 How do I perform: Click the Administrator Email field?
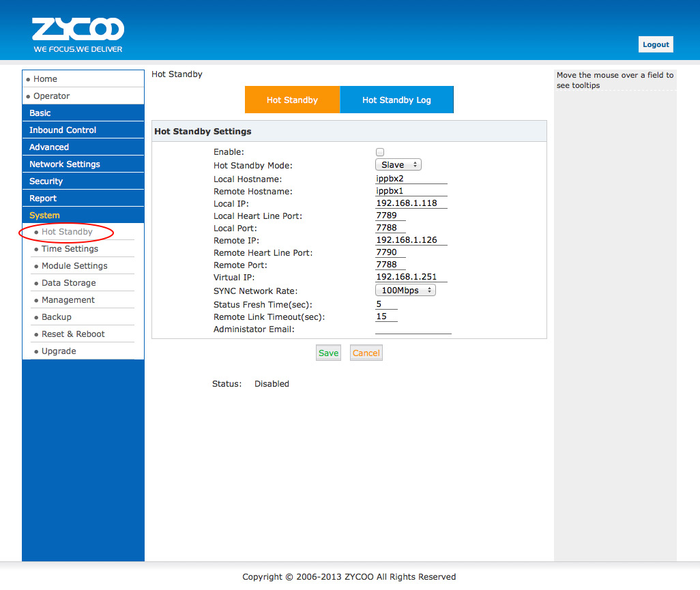pos(413,329)
